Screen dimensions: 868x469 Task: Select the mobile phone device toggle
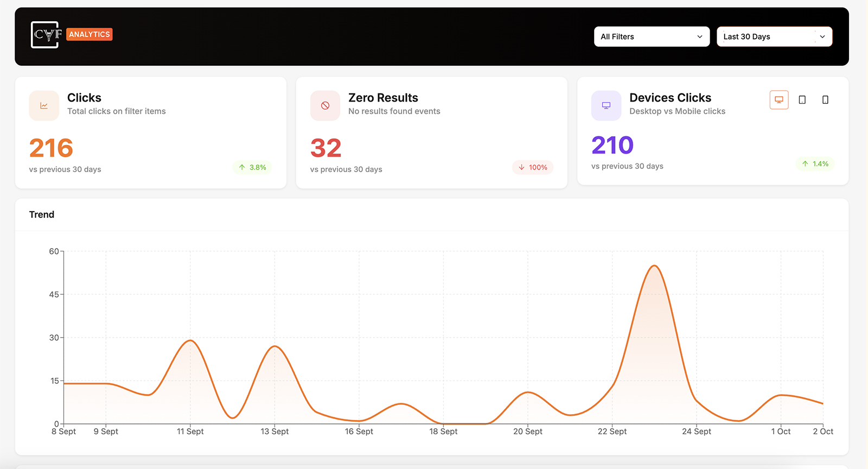825,99
